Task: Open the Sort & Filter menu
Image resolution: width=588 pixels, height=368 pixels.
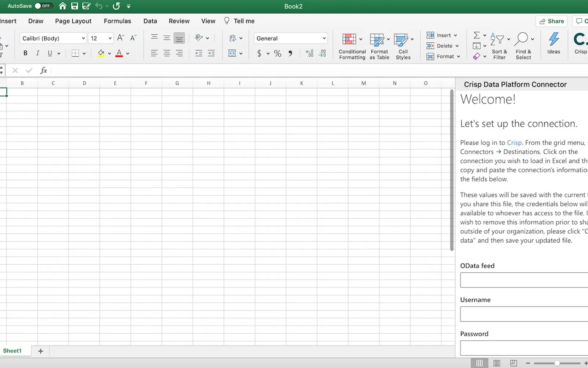Action: 499,46
